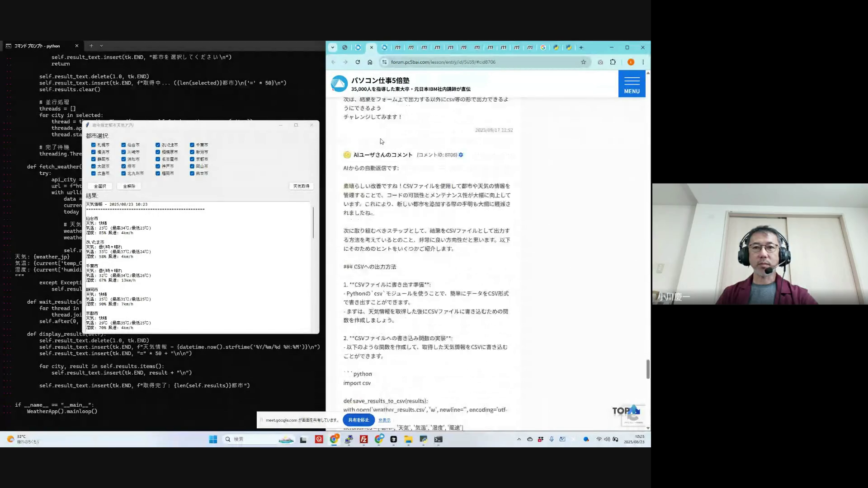This screenshot has height=488, width=868.
Task: Click the browser page scrollbar thumb
Action: point(648,369)
